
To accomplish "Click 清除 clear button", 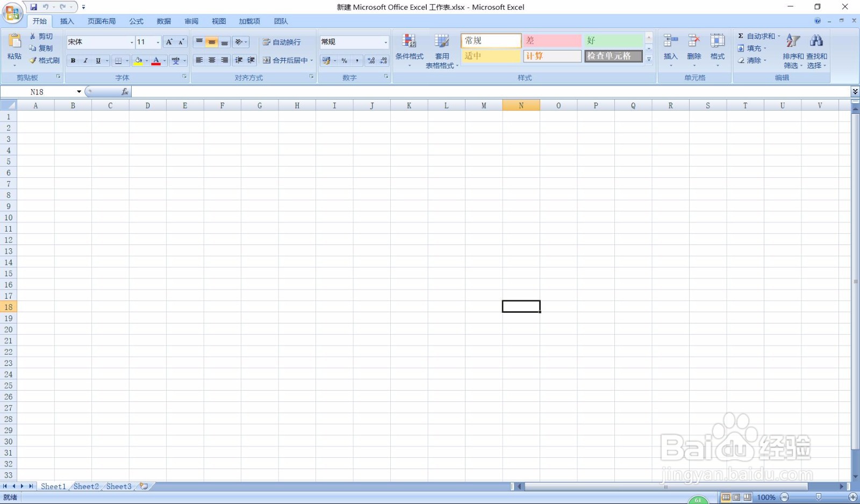I will click(x=752, y=60).
